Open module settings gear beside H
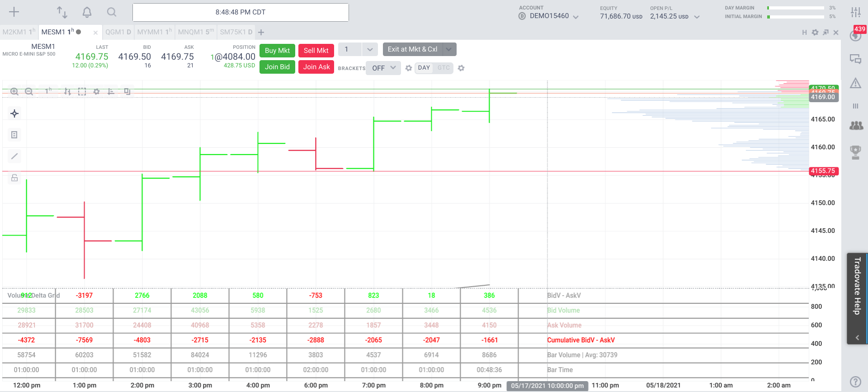The image size is (868, 392). coord(815,32)
